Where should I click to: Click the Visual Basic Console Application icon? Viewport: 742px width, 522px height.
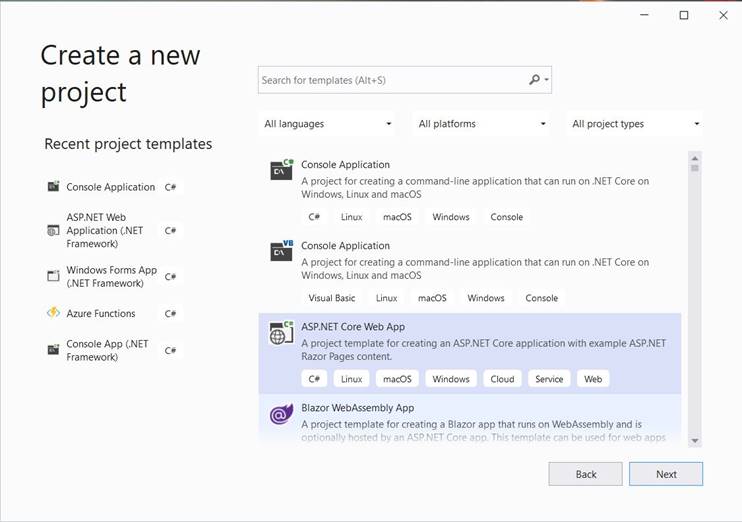click(282, 250)
